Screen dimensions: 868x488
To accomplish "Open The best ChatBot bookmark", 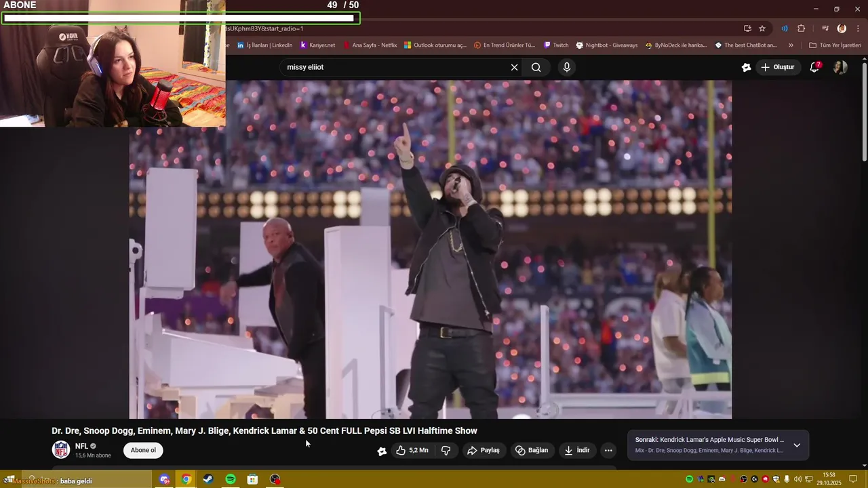I will click(746, 45).
